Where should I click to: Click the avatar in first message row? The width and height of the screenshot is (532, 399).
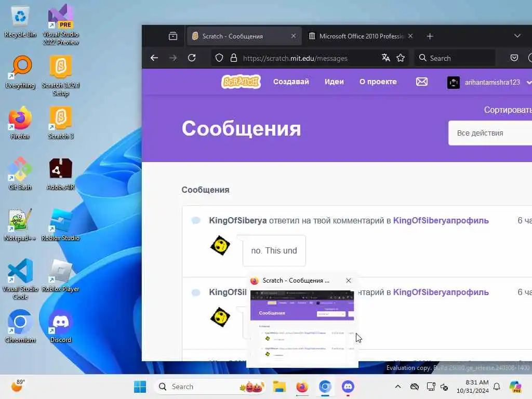click(220, 245)
